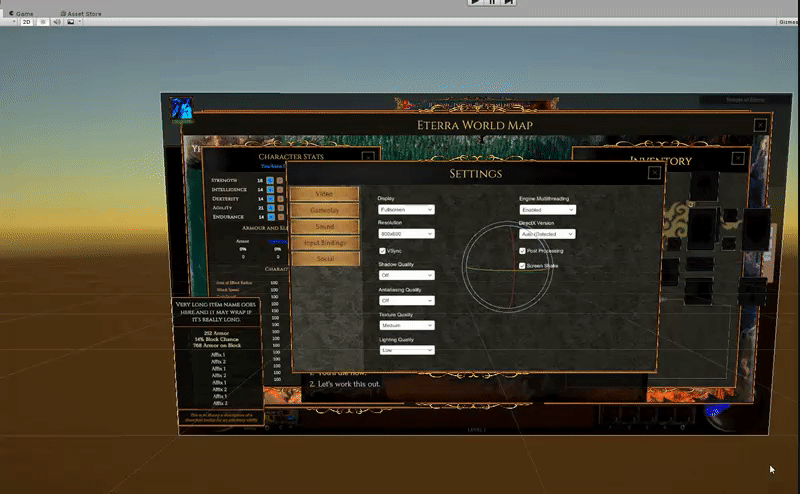Screen dimensions: 800x494
Task: Click the blue button next to Dexterity
Action: pos(270,199)
